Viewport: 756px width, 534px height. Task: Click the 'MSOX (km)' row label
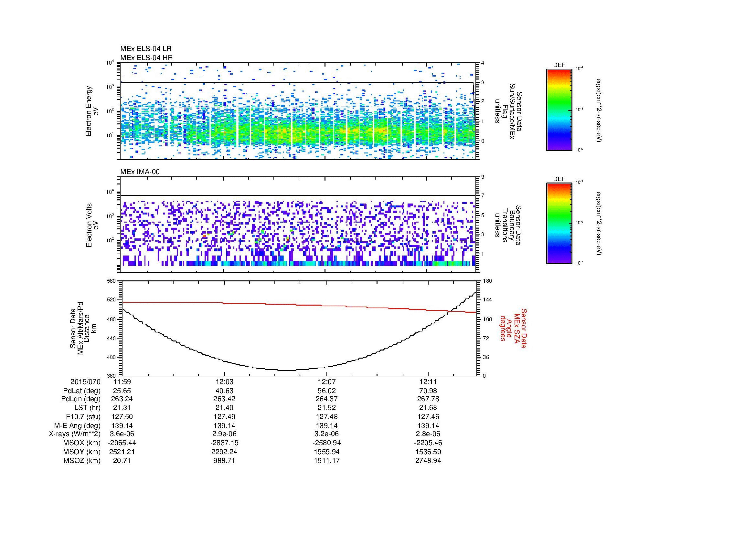click(x=82, y=443)
